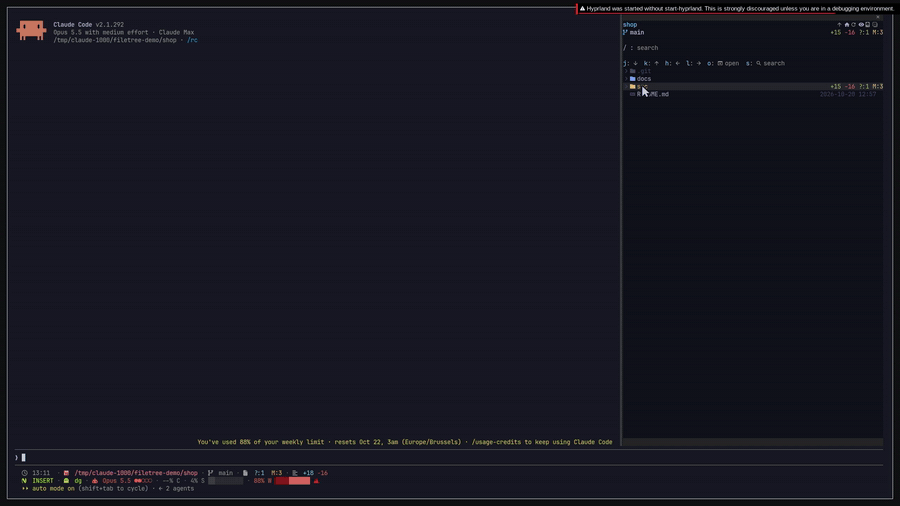Image resolution: width=900 pixels, height=506 pixels.
Task: Click the clock icon next to 13:11
Action: click(24, 473)
